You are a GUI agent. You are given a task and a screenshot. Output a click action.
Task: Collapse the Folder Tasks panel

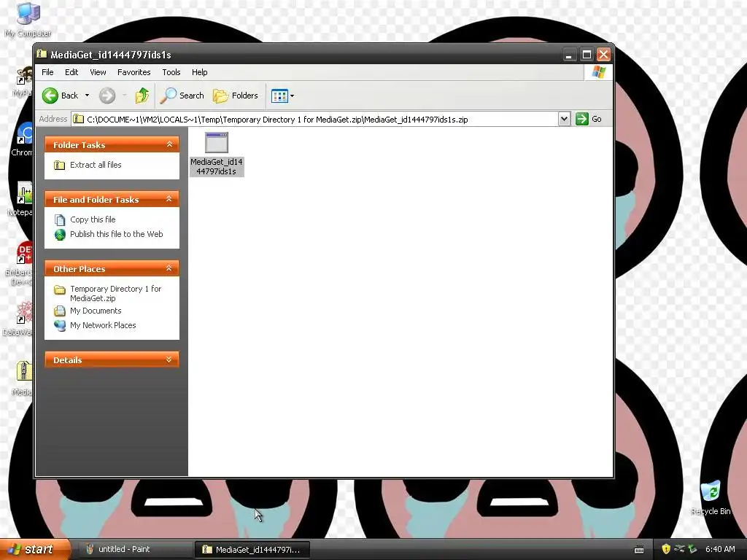point(169,144)
